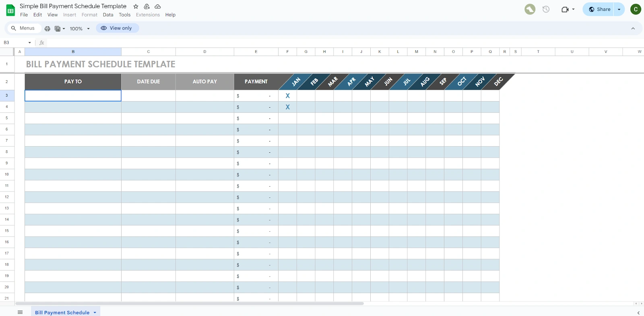Click the X mark in row 4
Screen dimensions: 644x316
tap(287, 107)
